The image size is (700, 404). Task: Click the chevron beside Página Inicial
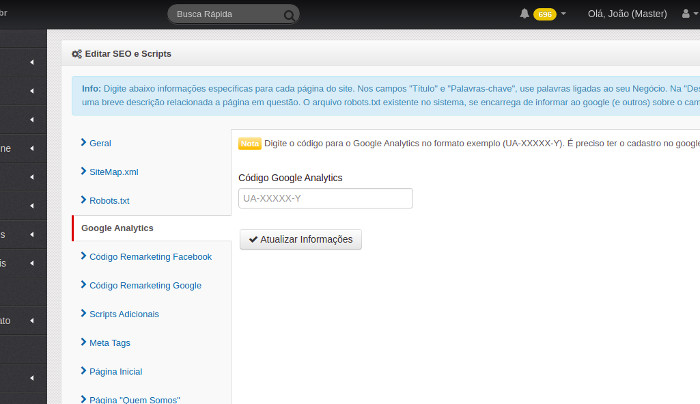click(x=83, y=371)
